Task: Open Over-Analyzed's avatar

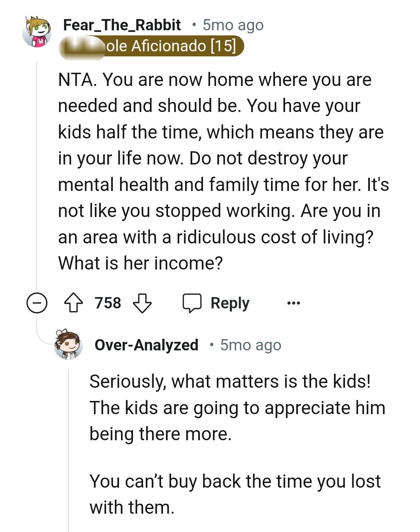Action: [68, 345]
